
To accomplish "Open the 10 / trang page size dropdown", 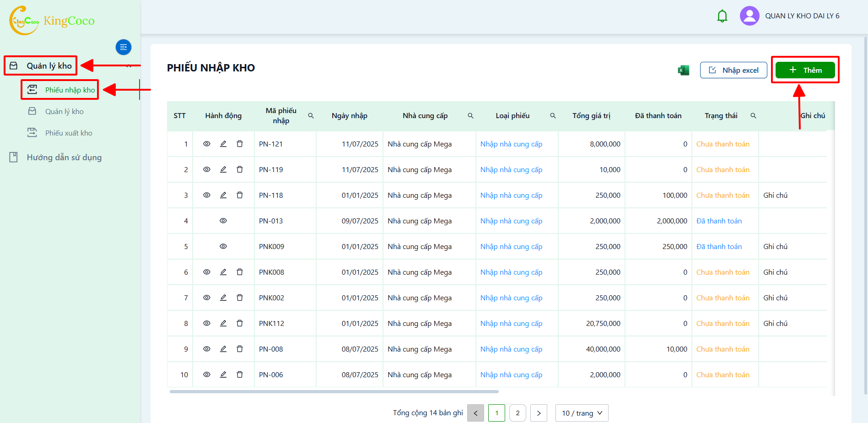I will pyautogui.click(x=582, y=413).
